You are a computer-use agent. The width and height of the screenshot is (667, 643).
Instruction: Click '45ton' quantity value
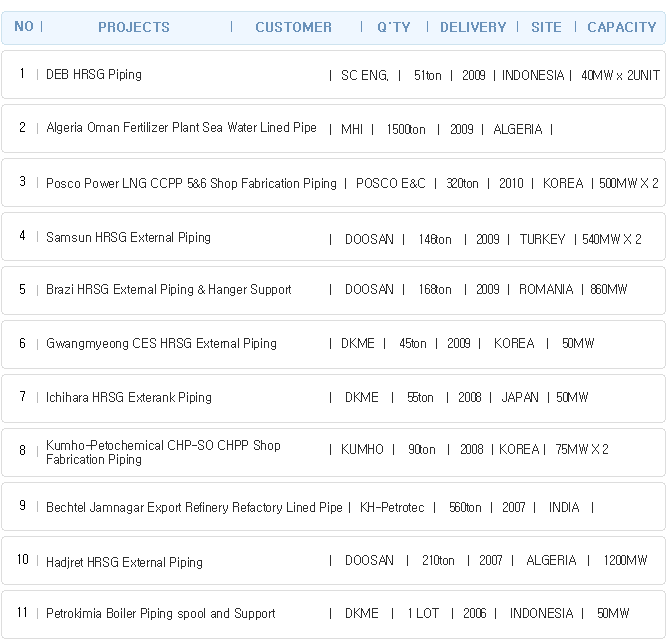tap(413, 344)
